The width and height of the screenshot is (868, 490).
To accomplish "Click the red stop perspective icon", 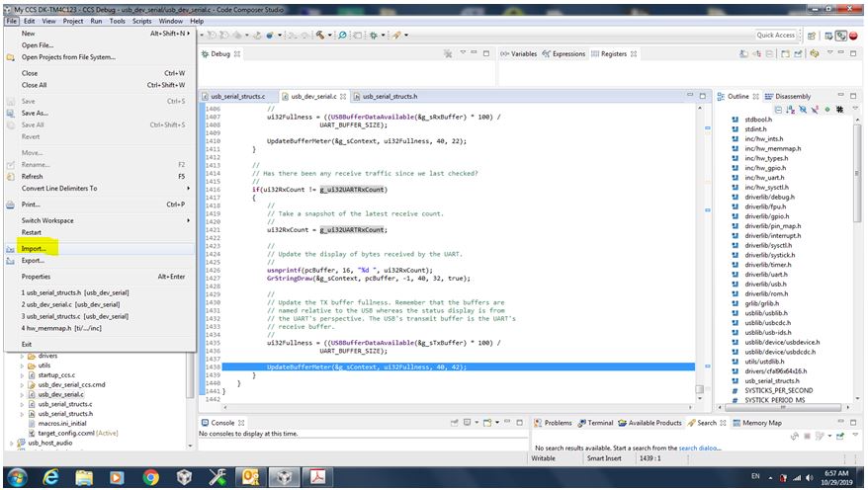I will click(853, 36).
